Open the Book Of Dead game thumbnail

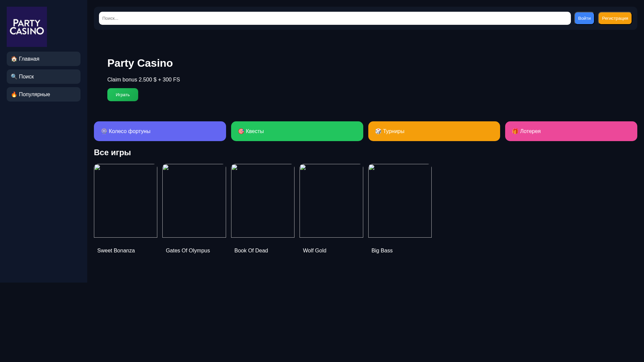tap(263, 201)
